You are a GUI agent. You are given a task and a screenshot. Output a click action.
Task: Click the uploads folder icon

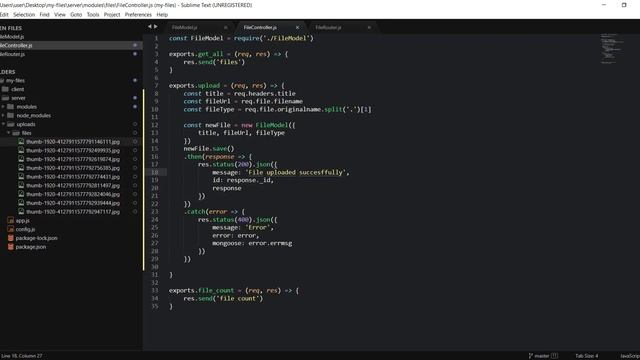[x=11, y=124]
